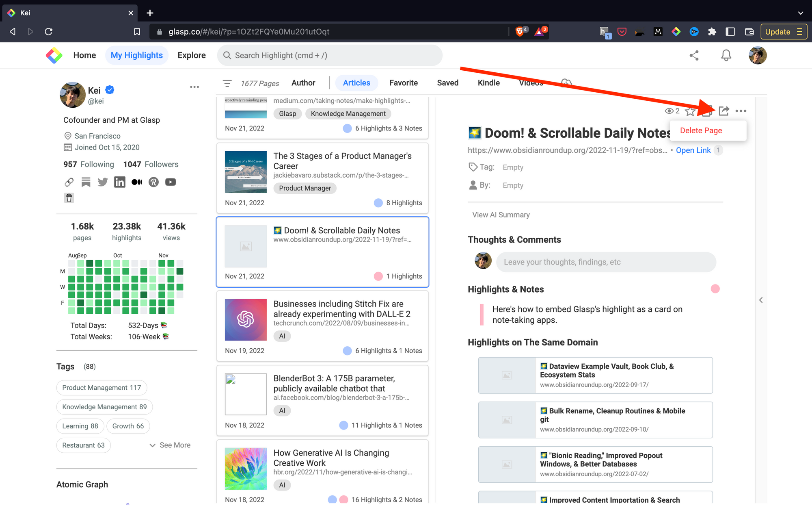Select the Restaurant 63 tag
Screen dimensions: 812x508
click(83, 445)
